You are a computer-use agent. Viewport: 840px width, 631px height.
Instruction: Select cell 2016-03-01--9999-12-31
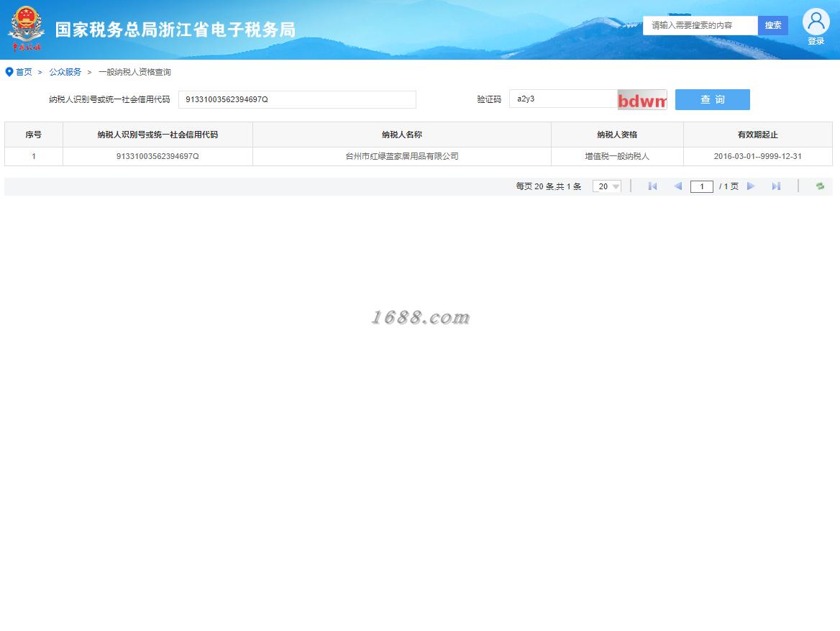click(x=757, y=157)
